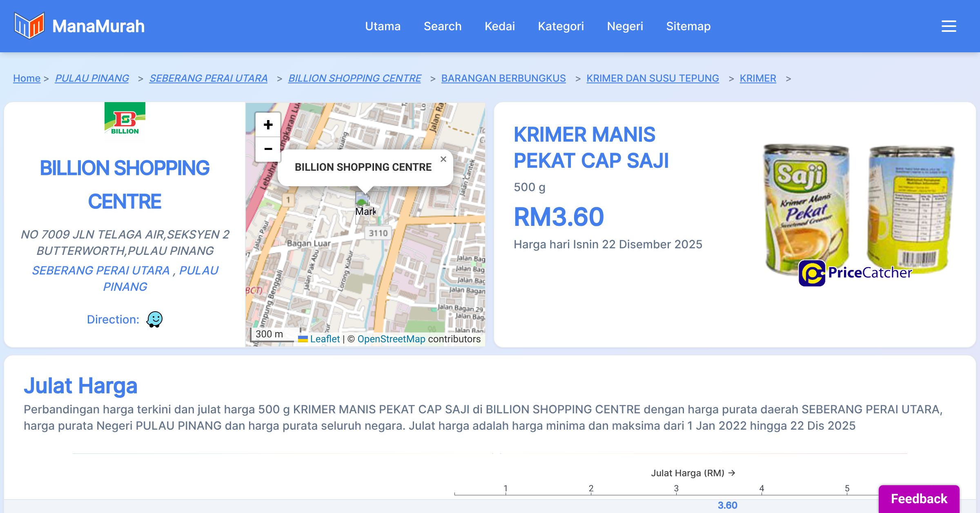
Task: Open the Leaflet attribution link
Action: point(325,339)
